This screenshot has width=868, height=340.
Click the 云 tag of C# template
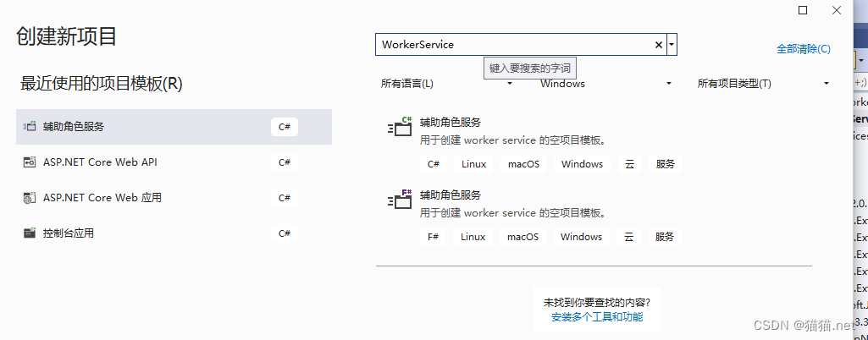point(629,164)
